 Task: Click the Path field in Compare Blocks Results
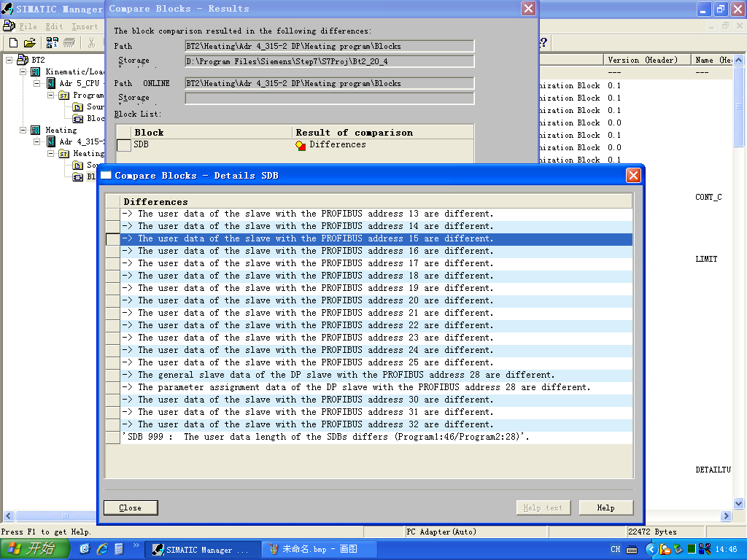[330, 46]
